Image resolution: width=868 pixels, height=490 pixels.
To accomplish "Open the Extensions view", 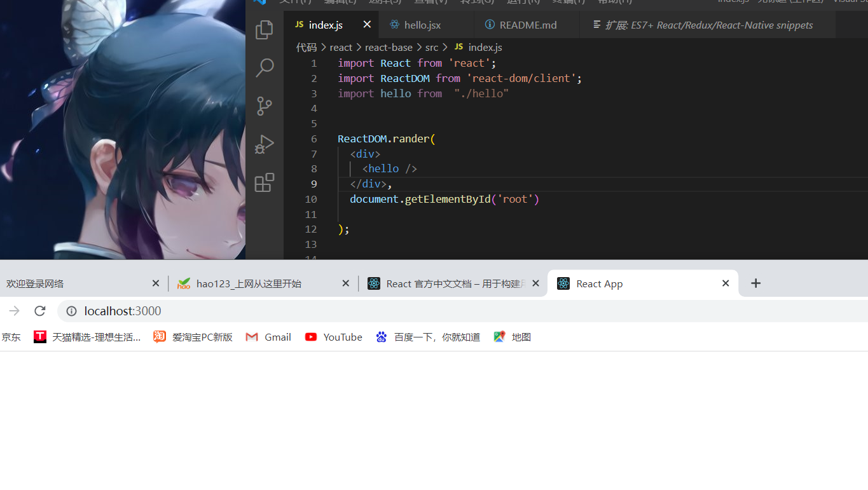I will (x=265, y=182).
